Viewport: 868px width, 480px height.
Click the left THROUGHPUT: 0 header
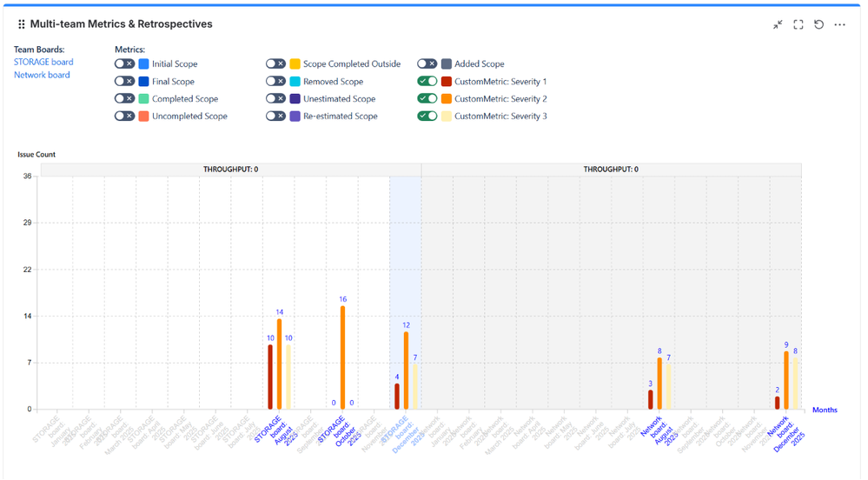pyautogui.click(x=231, y=169)
